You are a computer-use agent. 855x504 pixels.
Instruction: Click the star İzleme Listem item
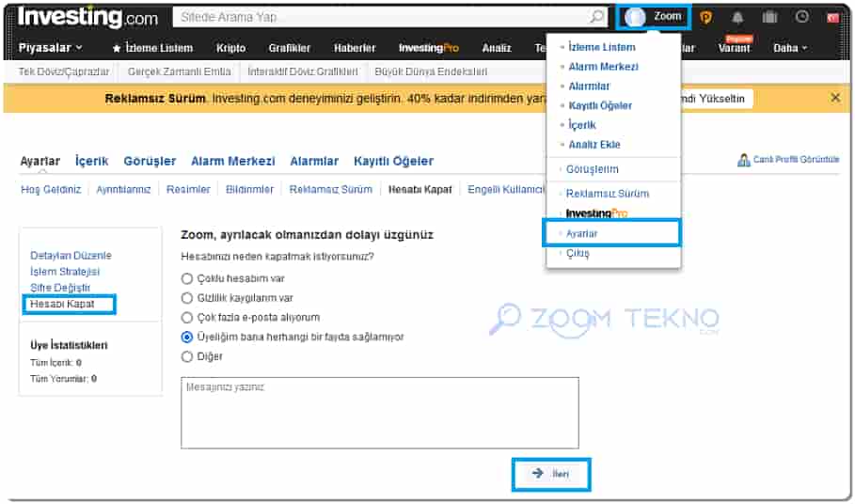click(x=152, y=48)
